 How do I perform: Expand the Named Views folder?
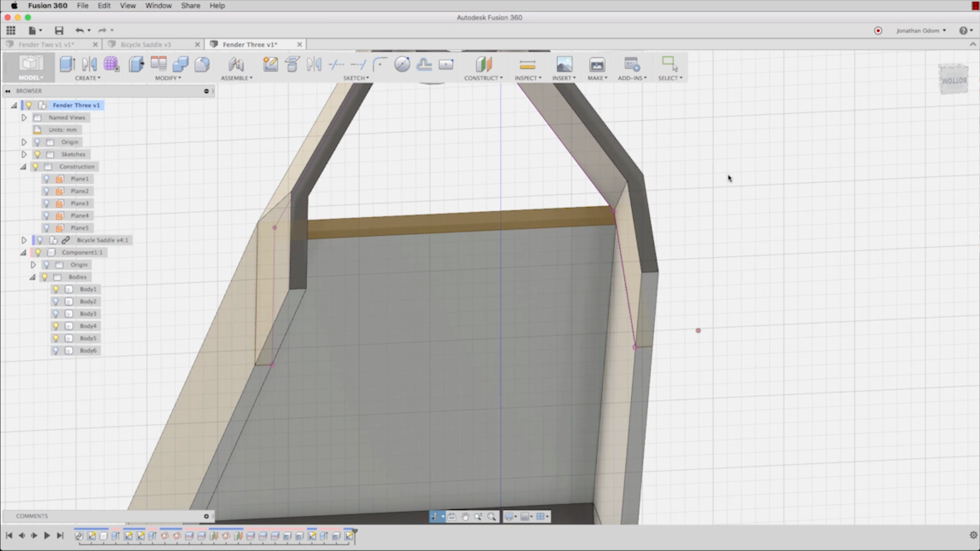[x=24, y=118]
